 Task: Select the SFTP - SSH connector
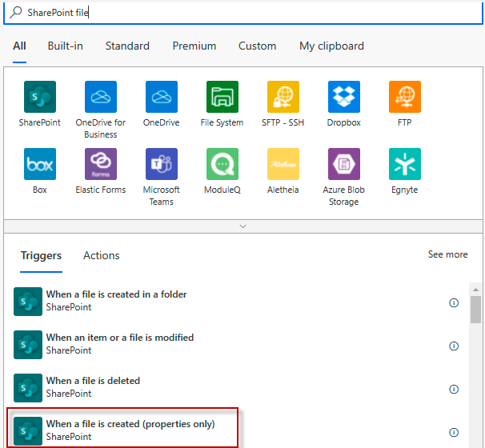click(283, 97)
